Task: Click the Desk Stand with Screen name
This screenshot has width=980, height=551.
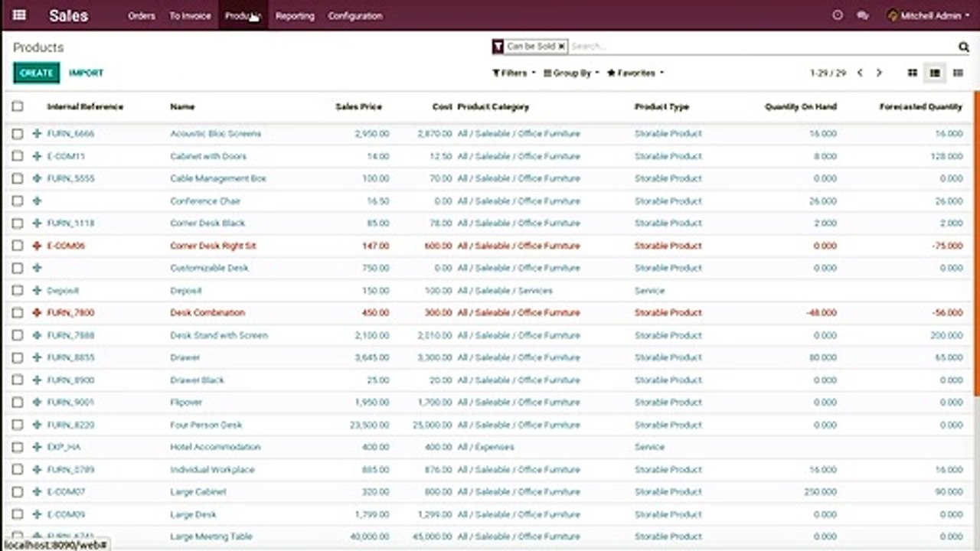Action: (x=219, y=335)
